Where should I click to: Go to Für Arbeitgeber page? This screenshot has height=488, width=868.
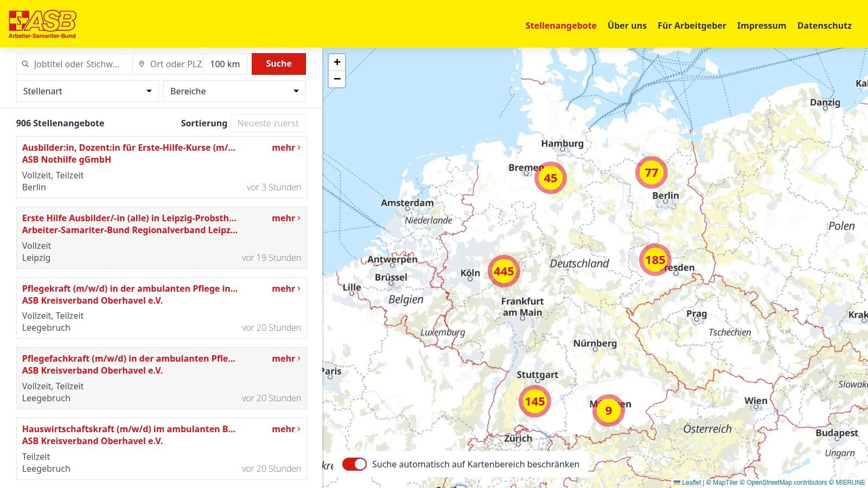point(692,25)
